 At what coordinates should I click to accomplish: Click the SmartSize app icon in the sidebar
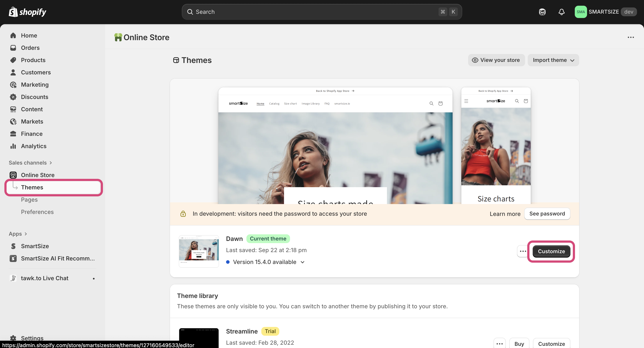click(x=13, y=246)
